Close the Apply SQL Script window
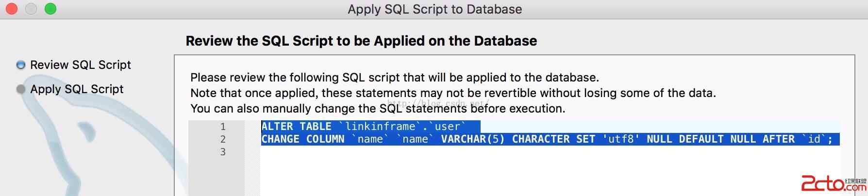Screen dimensions: 868x196 click(12, 9)
